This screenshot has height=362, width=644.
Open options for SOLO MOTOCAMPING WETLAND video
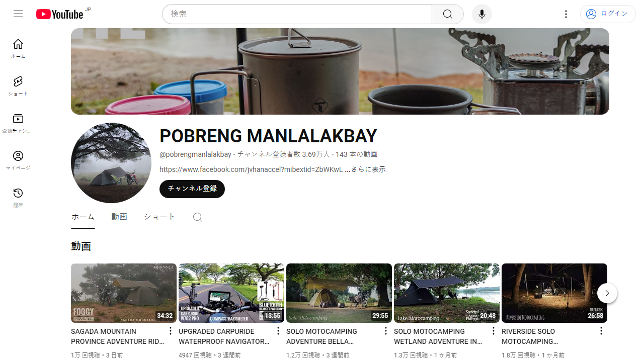[494, 331]
